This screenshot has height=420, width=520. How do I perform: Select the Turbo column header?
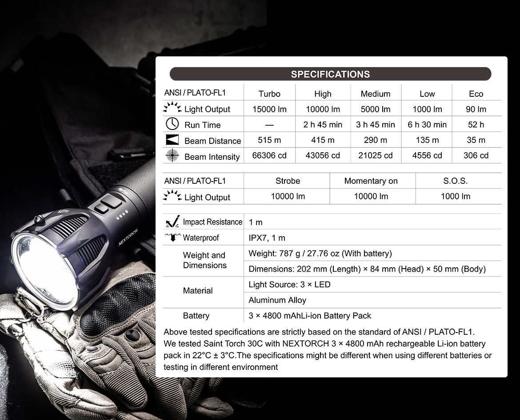(x=269, y=94)
